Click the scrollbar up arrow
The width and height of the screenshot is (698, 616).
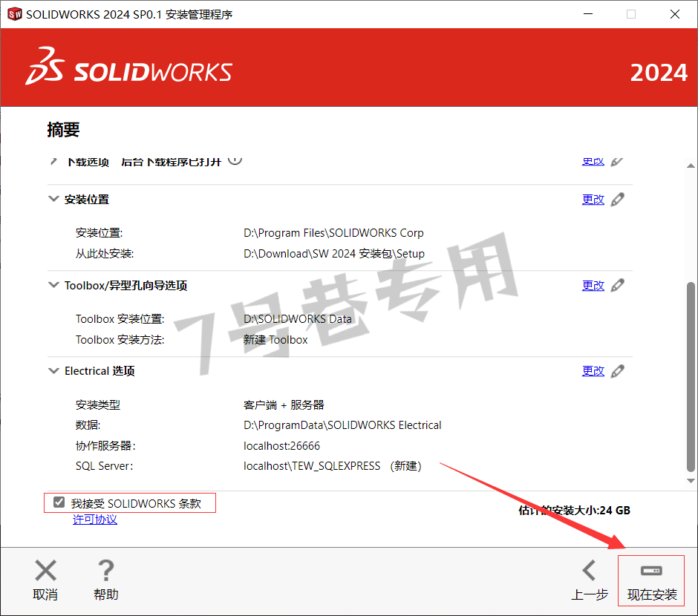(x=691, y=166)
